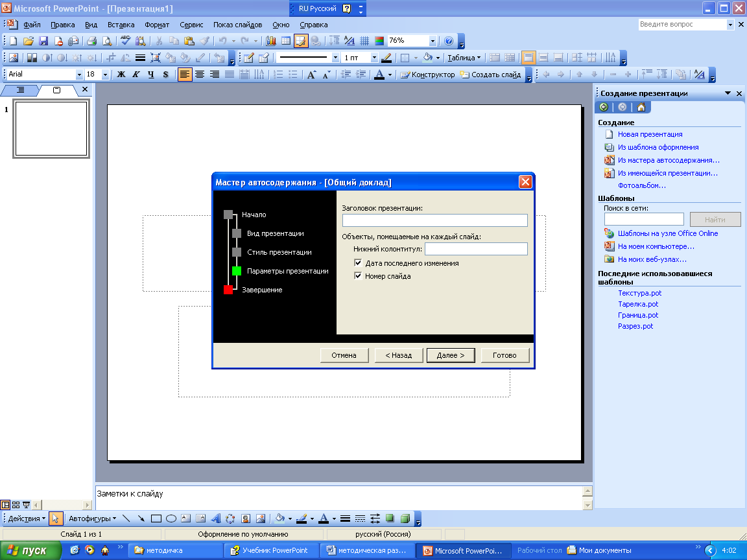Go home in Создание презентации pane
747x560 pixels.
tap(641, 107)
